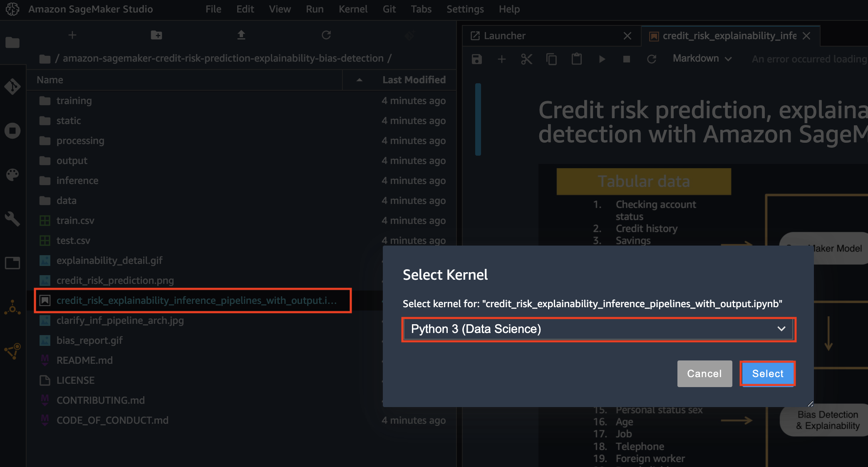The width and height of the screenshot is (868, 467).
Task: Open the credit_risk_explainability_inference_pipelines notebook file
Action: pyautogui.click(x=196, y=301)
